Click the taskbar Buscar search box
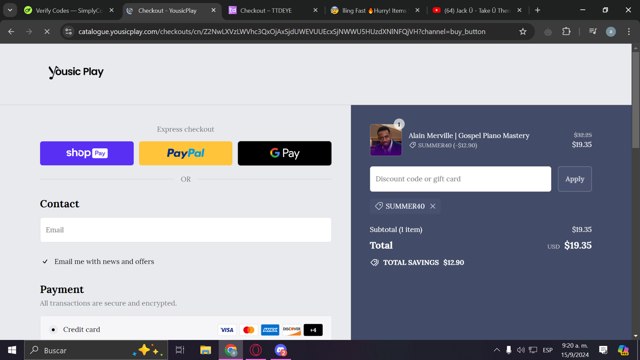Screen dimensions: 640x360 tap(96, 350)
